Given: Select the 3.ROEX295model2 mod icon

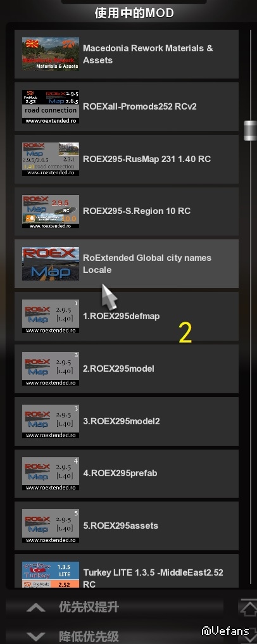Looking at the screenshot, I should [51, 421].
